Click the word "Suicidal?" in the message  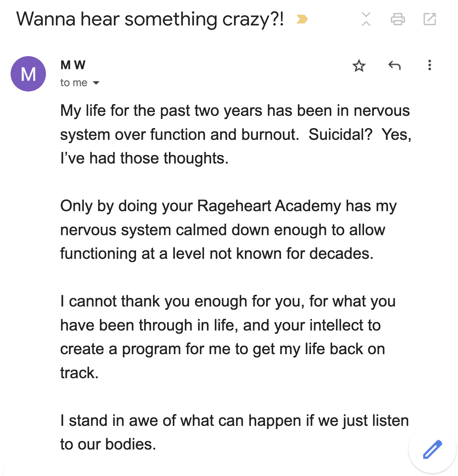click(x=340, y=135)
